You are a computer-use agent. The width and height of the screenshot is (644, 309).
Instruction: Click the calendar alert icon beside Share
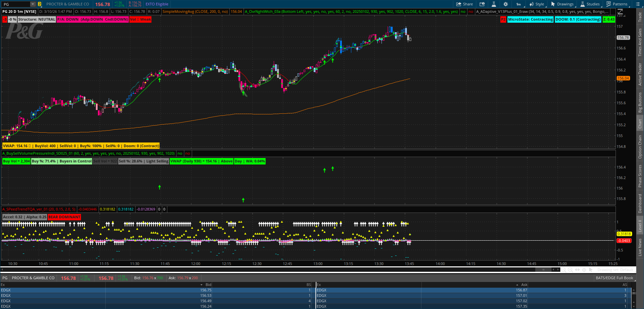click(x=482, y=4)
